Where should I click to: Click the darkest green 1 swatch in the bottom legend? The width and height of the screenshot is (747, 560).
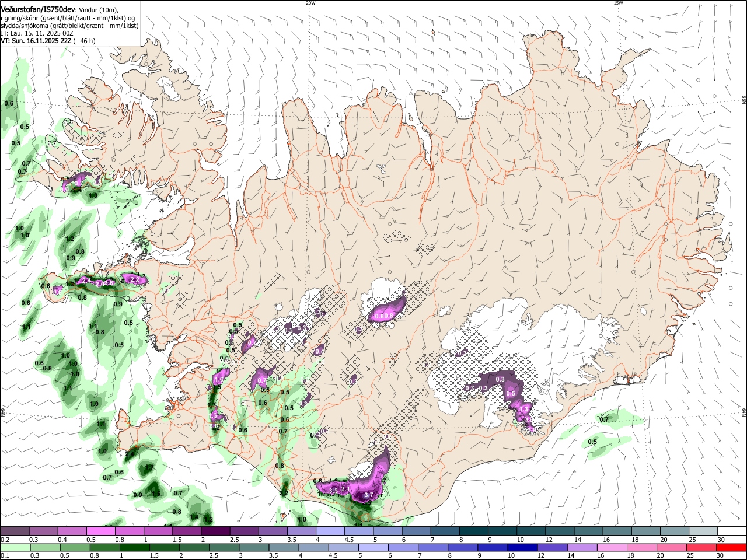(x=134, y=547)
